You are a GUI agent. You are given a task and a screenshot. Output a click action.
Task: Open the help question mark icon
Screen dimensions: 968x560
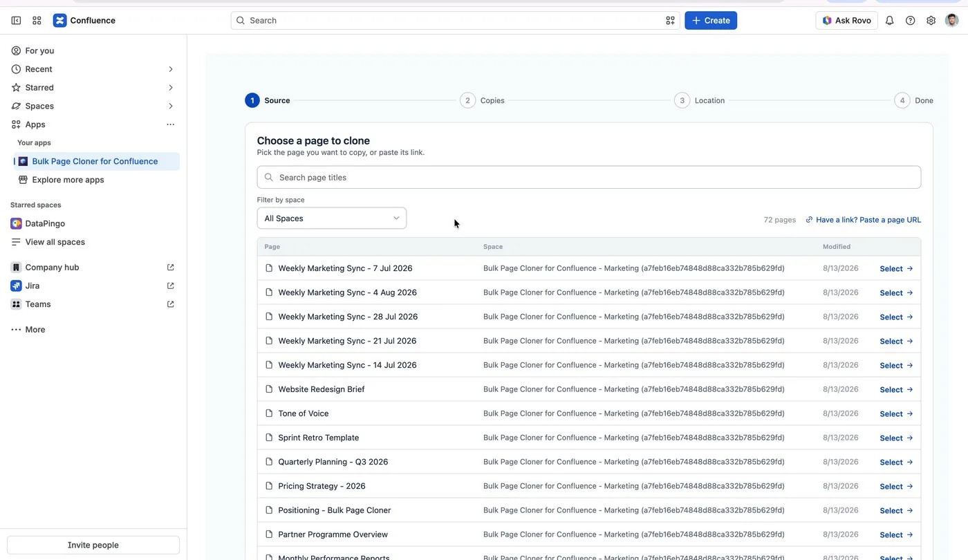coord(911,21)
